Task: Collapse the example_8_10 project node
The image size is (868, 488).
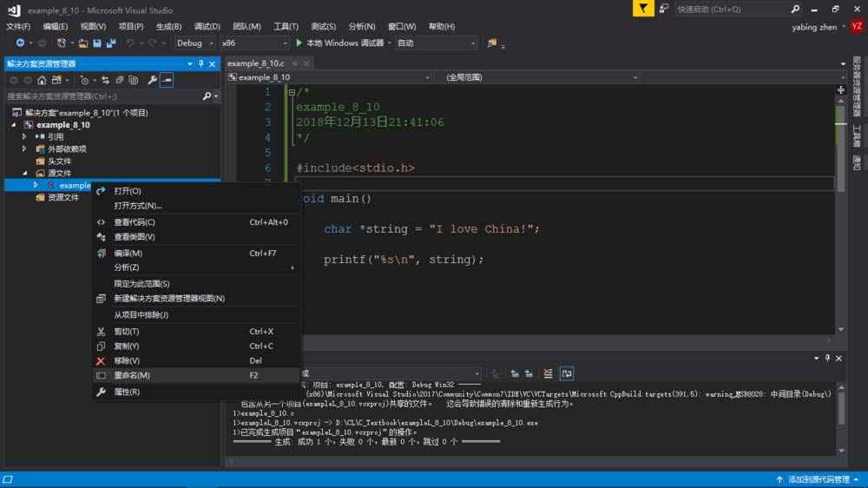Action: pyautogui.click(x=14, y=125)
